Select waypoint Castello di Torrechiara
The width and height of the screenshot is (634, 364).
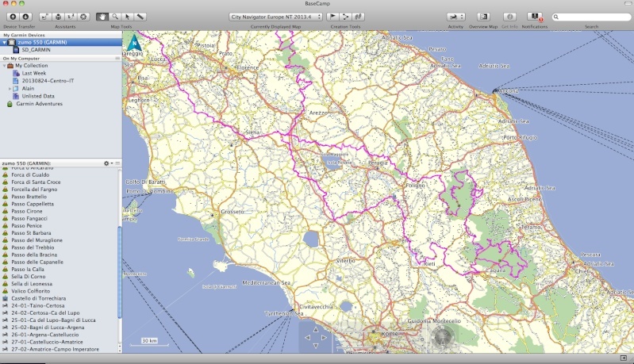[x=38, y=298]
